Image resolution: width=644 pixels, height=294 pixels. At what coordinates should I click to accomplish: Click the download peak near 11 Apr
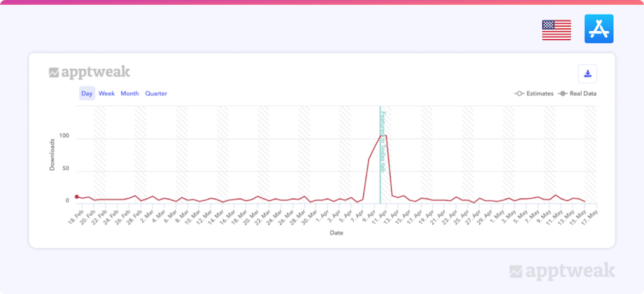(x=383, y=135)
